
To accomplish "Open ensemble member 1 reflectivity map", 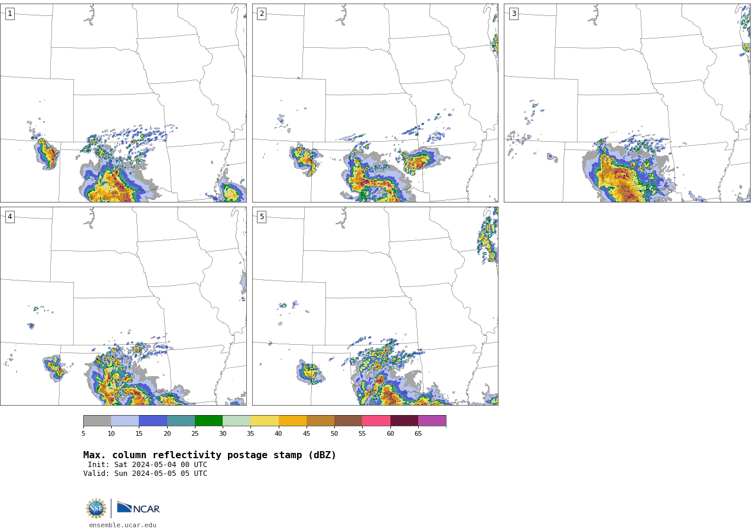I will click(123, 103).
